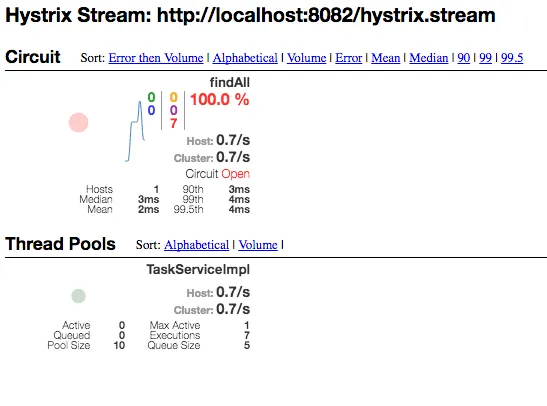Click the 99.5th latency value 4ms

point(239,210)
